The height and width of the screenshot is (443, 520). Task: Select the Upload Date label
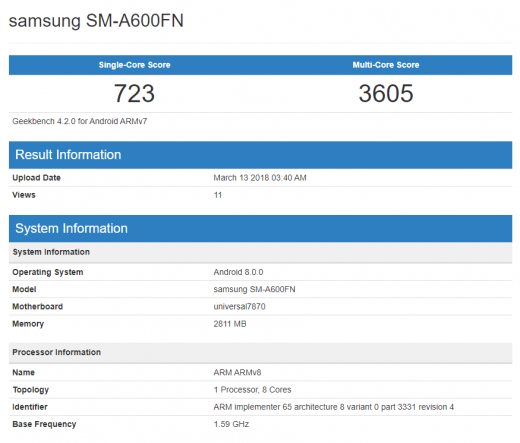pos(36,178)
